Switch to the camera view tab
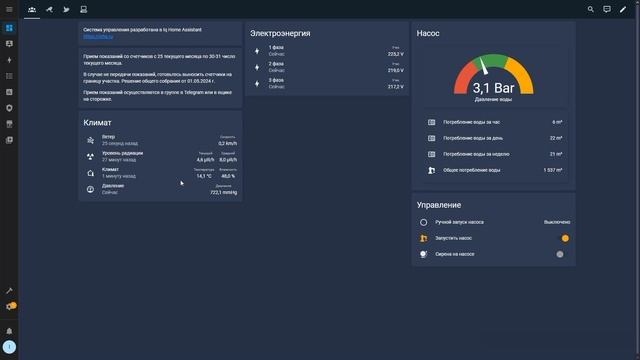The image size is (640, 360). pyautogui.click(x=49, y=9)
